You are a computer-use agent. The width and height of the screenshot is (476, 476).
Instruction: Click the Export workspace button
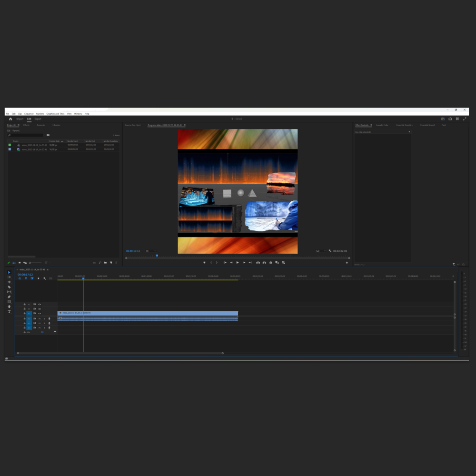(x=38, y=119)
